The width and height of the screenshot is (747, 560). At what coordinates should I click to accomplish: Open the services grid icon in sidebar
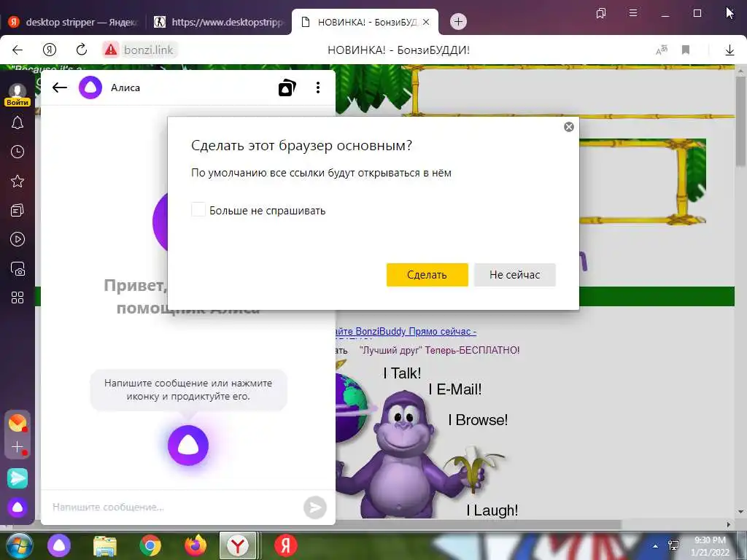click(18, 297)
